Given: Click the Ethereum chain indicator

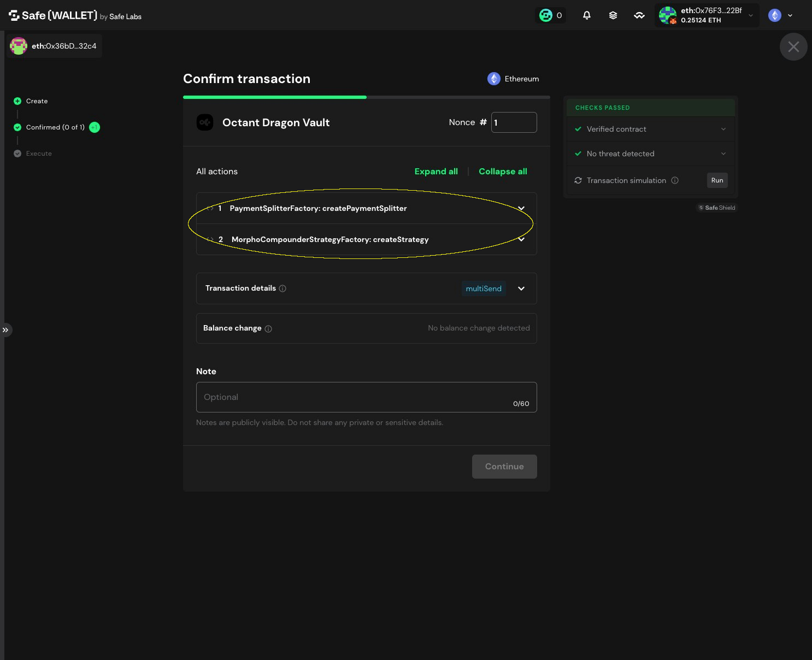Looking at the screenshot, I should click(513, 79).
